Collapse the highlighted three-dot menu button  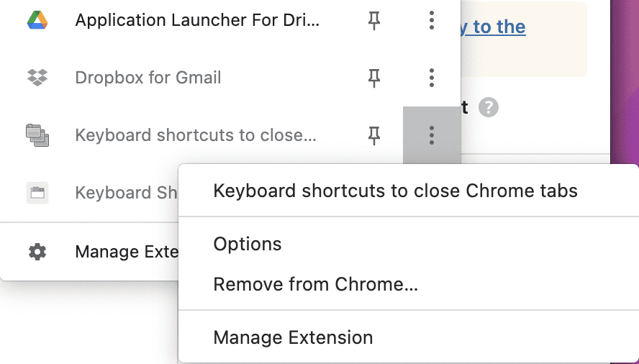pos(431,135)
